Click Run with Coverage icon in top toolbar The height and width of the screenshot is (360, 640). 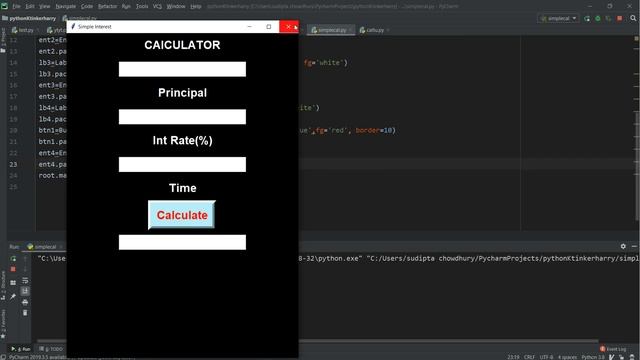pyautogui.click(x=609, y=18)
